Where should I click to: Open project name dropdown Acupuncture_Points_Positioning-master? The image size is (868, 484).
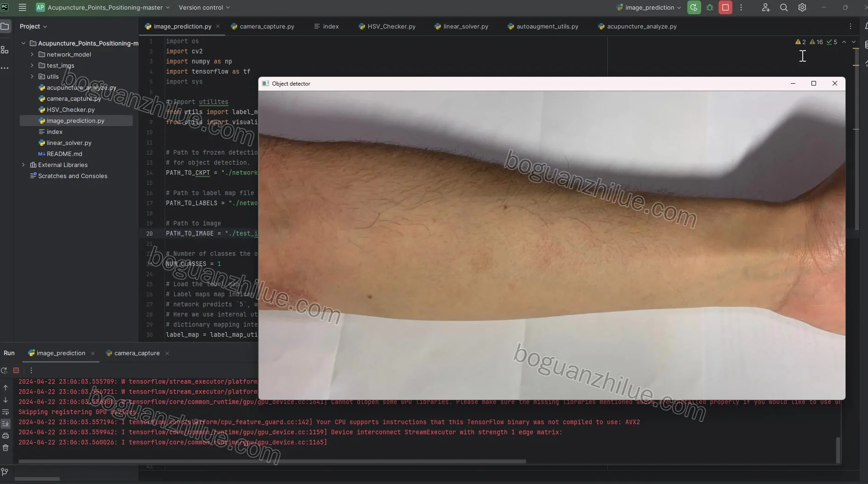tap(103, 7)
